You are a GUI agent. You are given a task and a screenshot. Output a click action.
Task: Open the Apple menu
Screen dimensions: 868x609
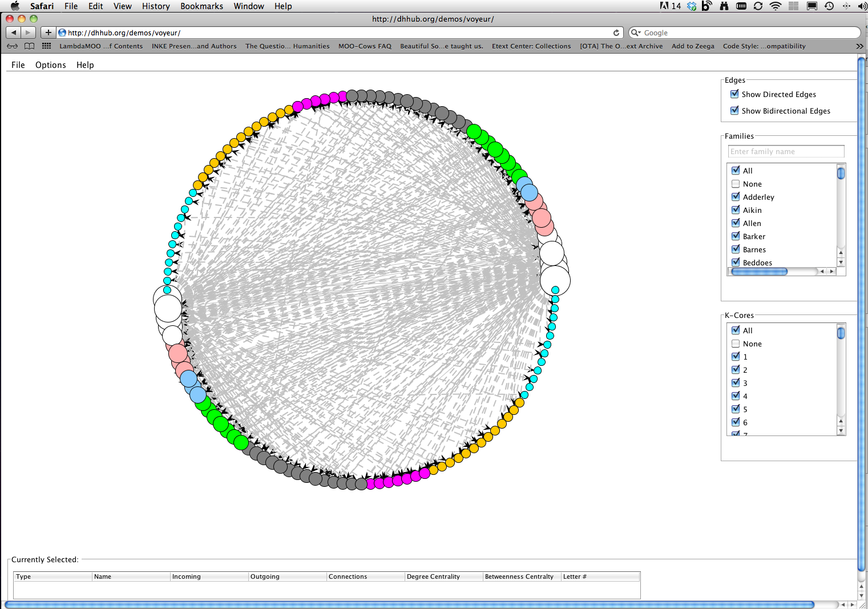coord(15,6)
